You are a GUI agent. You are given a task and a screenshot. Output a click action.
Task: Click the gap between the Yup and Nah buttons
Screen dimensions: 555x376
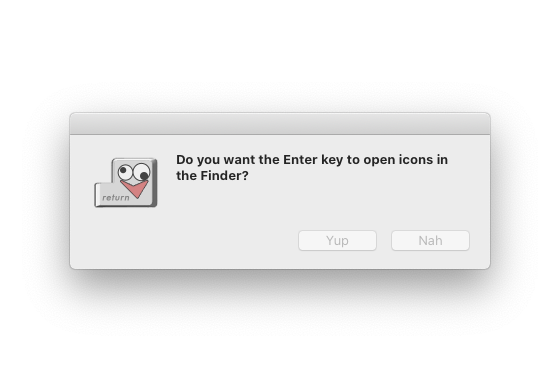click(384, 241)
